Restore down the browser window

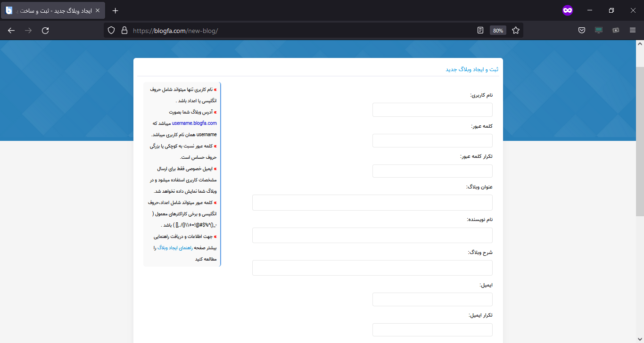tap(611, 10)
